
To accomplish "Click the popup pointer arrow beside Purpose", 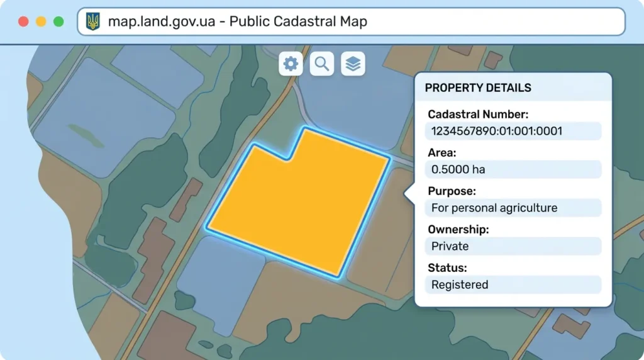I will point(410,193).
